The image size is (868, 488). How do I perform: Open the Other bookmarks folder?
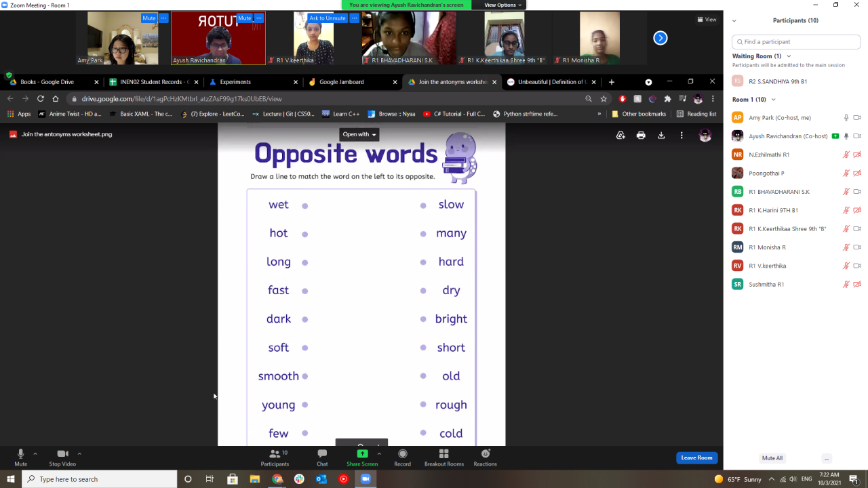pyautogui.click(x=639, y=114)
